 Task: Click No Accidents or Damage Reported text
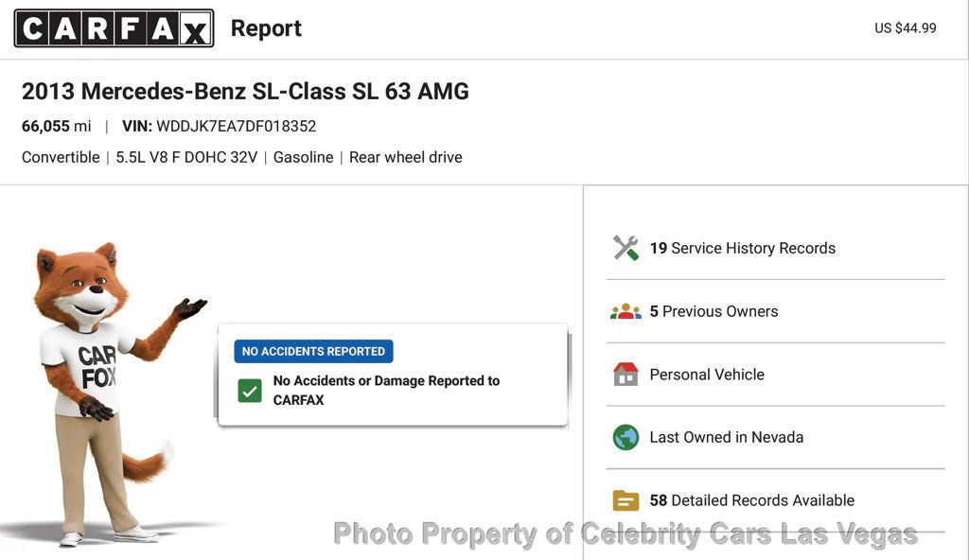pos(386,390)
